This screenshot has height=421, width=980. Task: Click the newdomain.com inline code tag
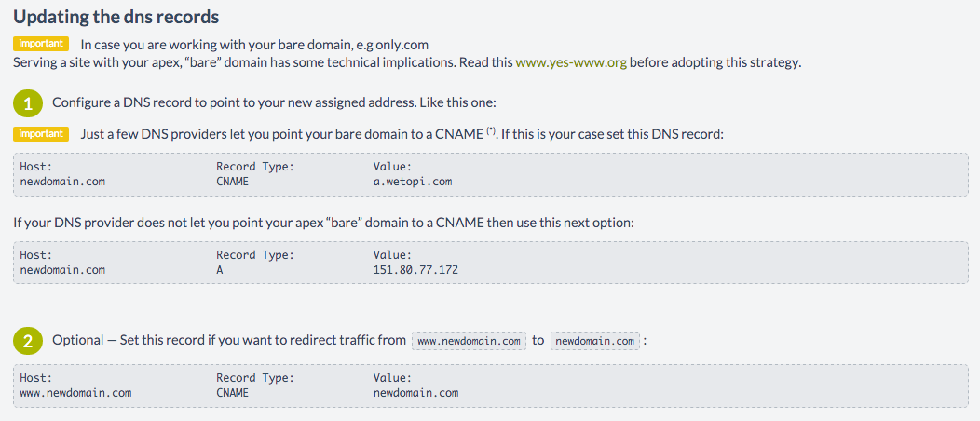click(x=595, y=341)
